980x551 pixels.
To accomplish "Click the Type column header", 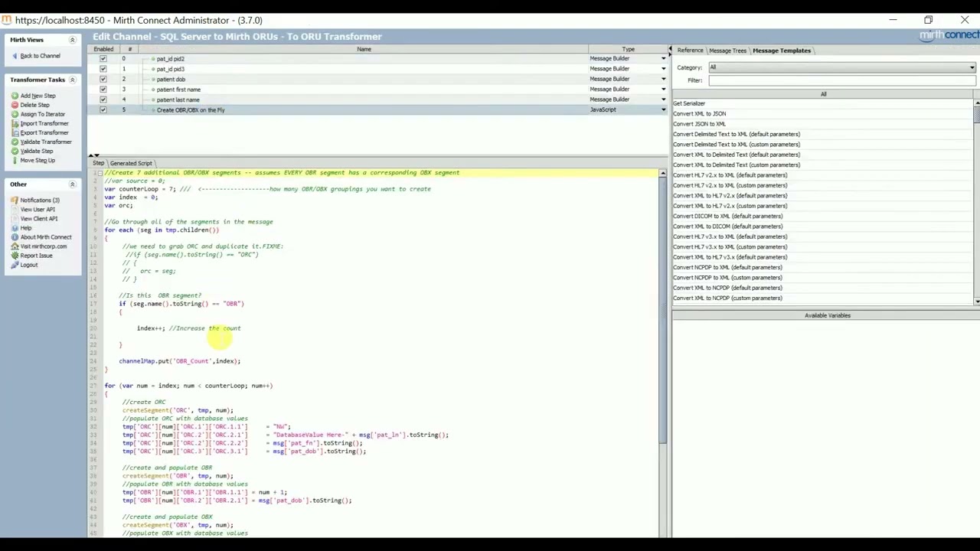I will pyautogui.click(x=628, y=49).
